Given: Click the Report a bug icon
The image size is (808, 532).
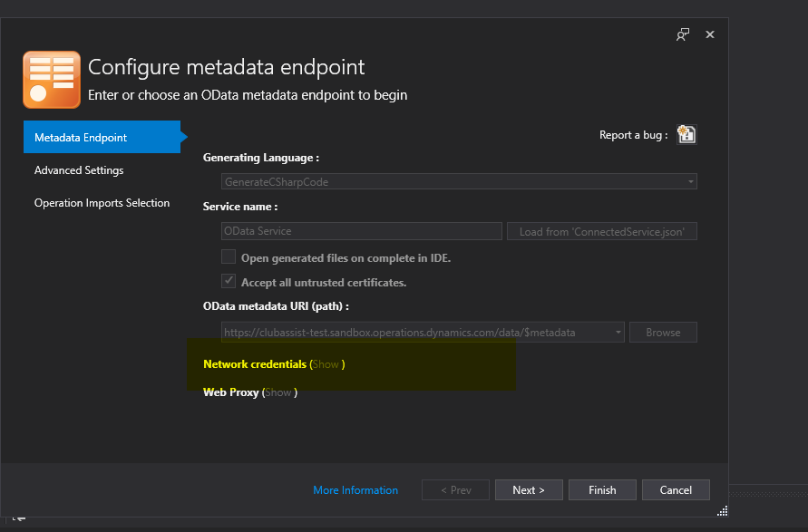Looking at the screenshot, I should (x=686, y=135).
